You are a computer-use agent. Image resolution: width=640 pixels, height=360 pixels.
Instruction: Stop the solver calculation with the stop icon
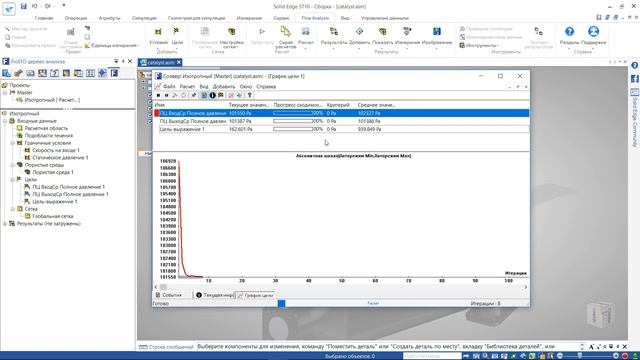click(x=158, y=95)
